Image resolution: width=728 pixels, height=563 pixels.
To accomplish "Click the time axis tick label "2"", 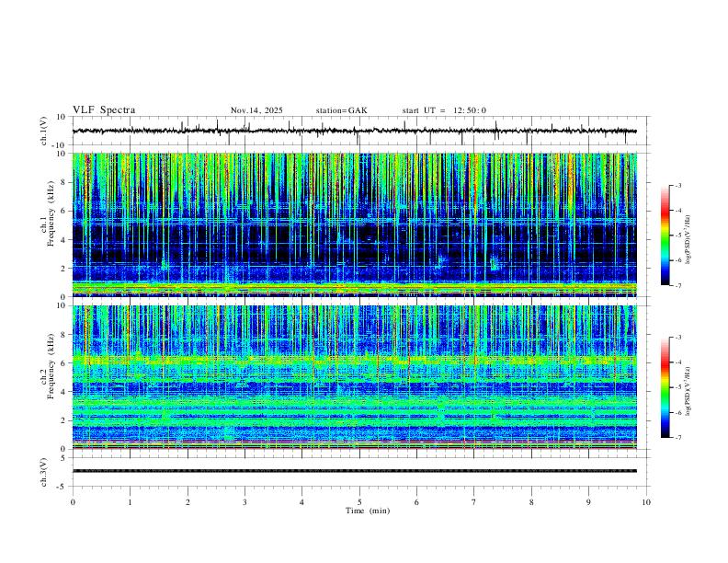I will click(x=188, y=502).
